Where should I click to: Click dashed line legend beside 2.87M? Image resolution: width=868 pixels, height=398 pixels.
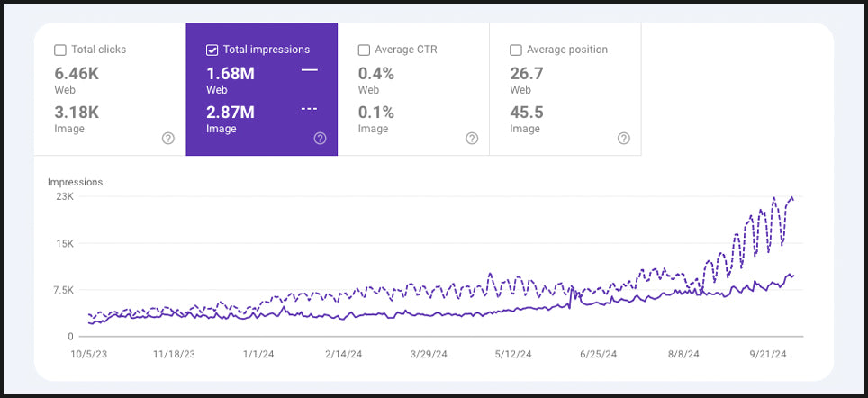[310, 109]
